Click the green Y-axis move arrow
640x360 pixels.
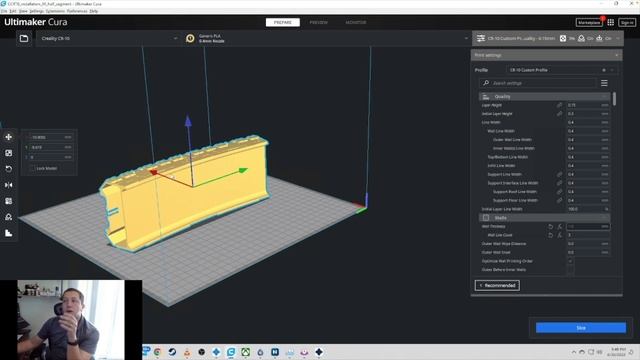[243, 170]
